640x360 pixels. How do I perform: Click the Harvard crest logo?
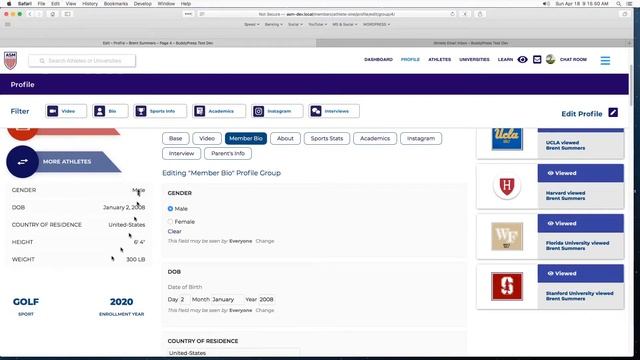pos(507,187)
